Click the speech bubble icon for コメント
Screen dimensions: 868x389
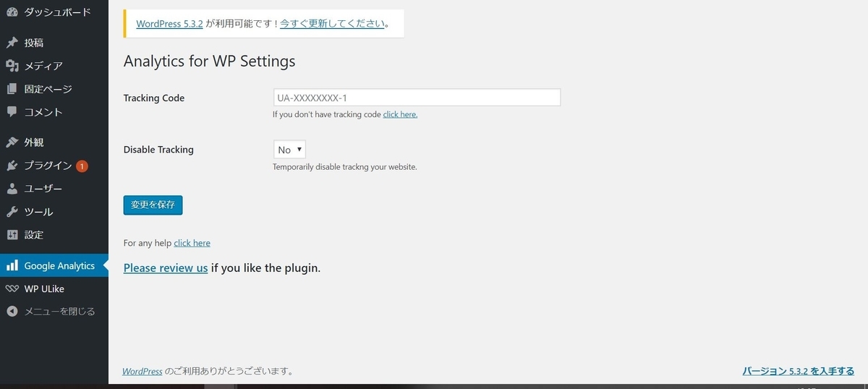point(12,112)
